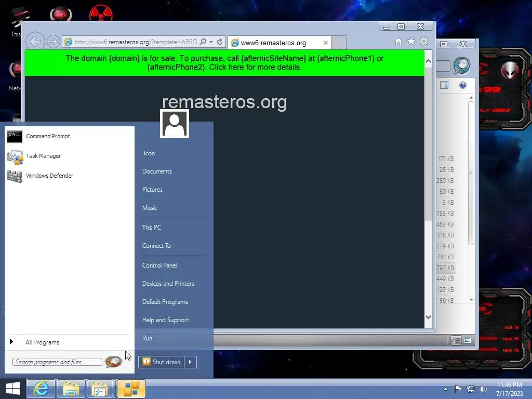The height and width of the screenshot is (399, 532).
Task: Refresh the remasteros.org page
Action: [220, 42]
